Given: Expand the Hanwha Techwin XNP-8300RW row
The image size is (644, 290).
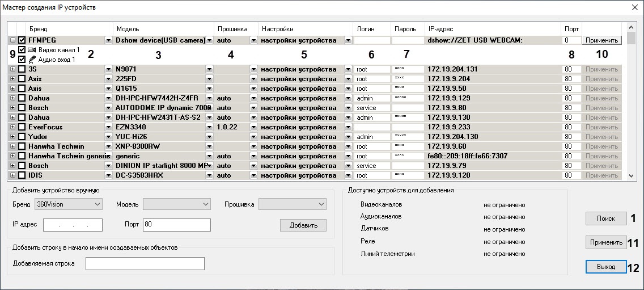Looking at the screenshot, I should pyautogui.click(x=12, y=146).
